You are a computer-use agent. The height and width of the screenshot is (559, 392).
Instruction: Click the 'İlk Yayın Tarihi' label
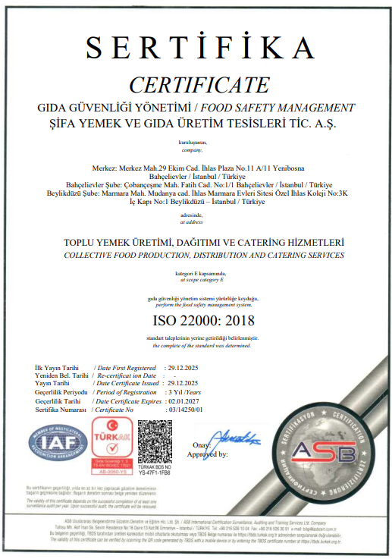pos(57,368)
